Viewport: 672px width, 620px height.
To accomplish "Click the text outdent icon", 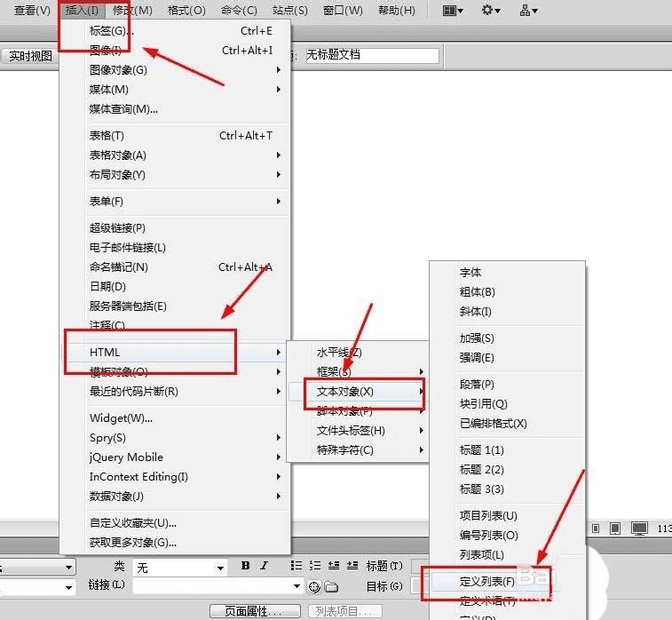I will (334, 566).
